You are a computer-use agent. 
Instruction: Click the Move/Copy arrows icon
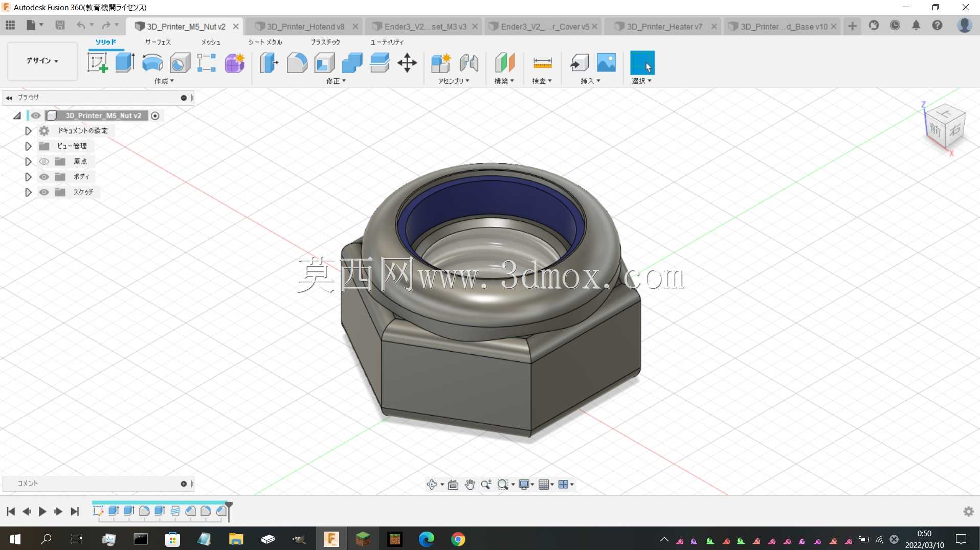pos(407,63)
